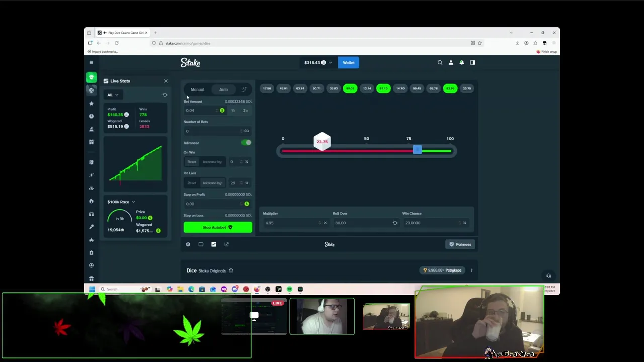Open past result 17.56

pyautogui.click(x=267, y=88)
